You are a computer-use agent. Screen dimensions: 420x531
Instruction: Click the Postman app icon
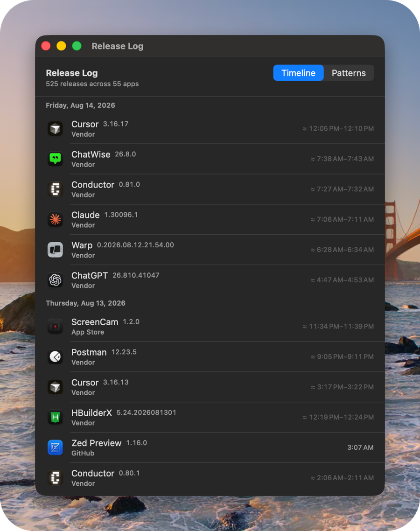(55, 356)
